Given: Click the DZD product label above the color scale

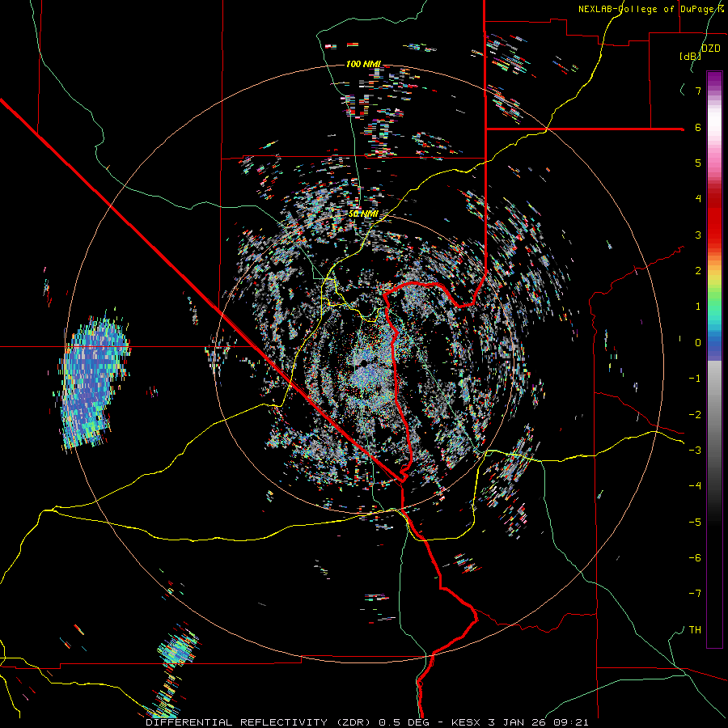Looking at the screenshot, I should (x=710, y=49).
